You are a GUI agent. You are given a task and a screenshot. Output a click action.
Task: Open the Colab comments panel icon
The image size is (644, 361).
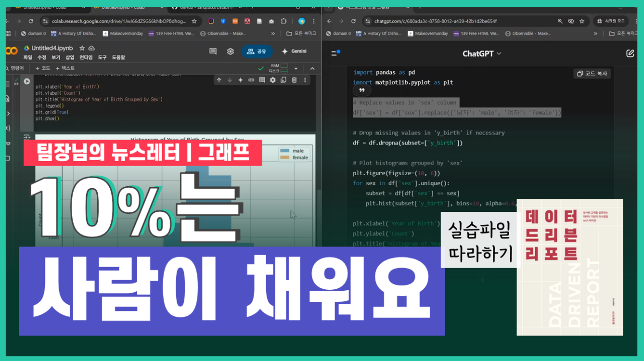(x=213, y=52)
